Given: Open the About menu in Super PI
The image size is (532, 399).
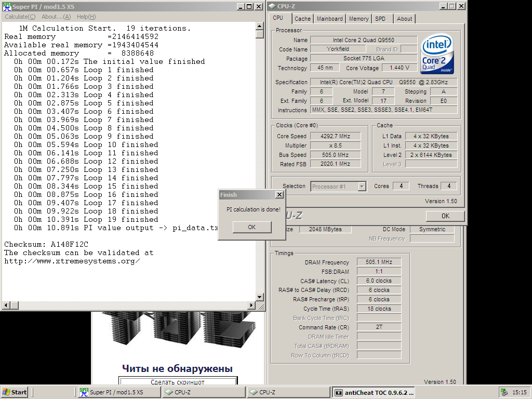Looking at the screenshot, I should point(56,17).
